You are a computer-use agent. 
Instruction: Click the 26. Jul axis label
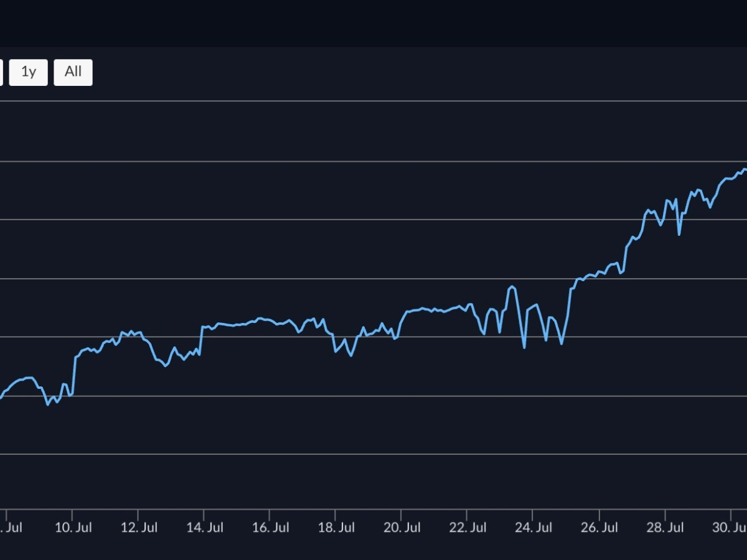599,527
